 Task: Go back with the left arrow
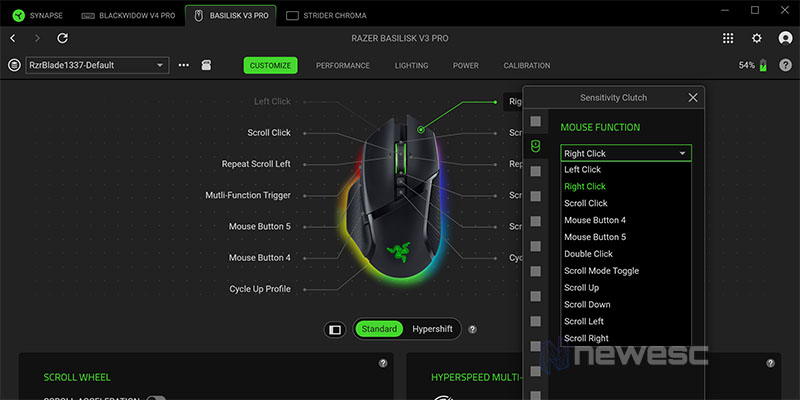[x=13, y=38]
